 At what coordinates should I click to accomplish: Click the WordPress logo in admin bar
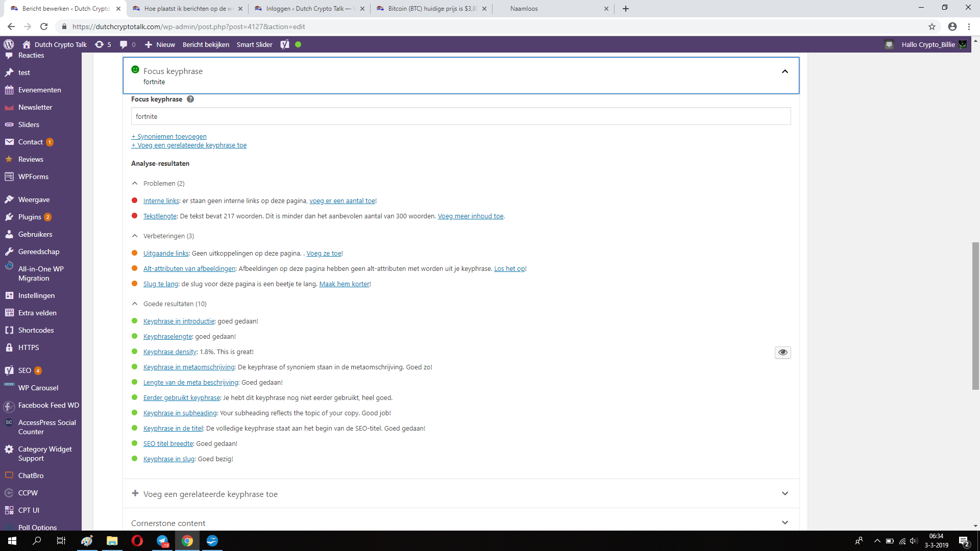9,44
